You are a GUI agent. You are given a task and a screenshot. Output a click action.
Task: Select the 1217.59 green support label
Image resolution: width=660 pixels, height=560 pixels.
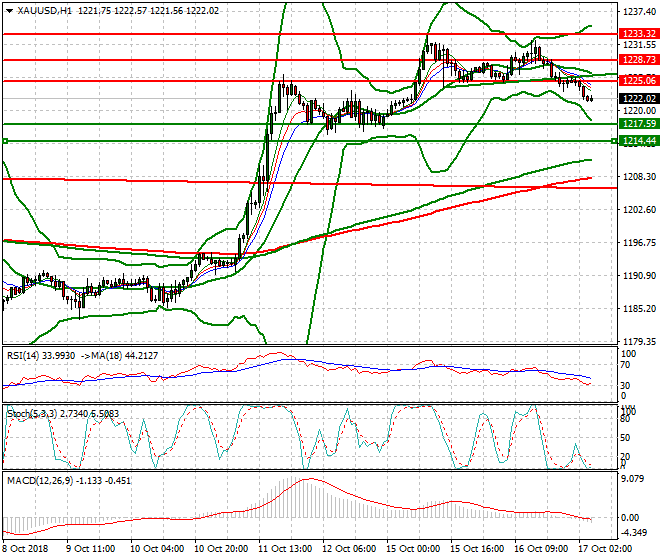click(639, 124)
